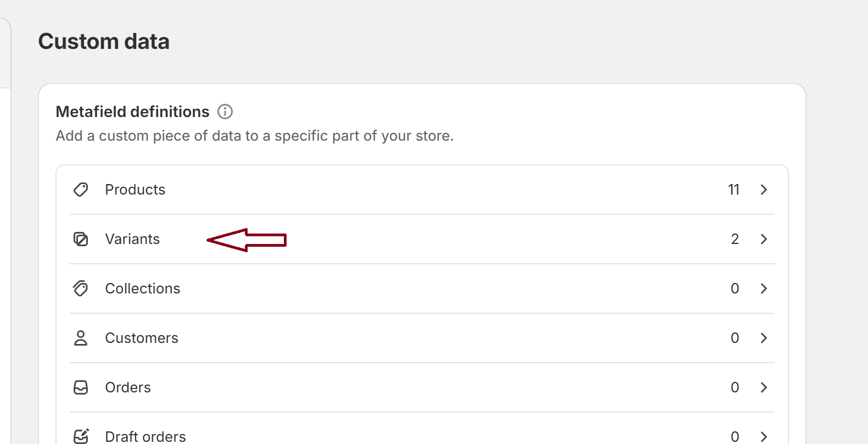Expand Customers metafields chevron
868x444 pixels.
(x=764, y=338)
